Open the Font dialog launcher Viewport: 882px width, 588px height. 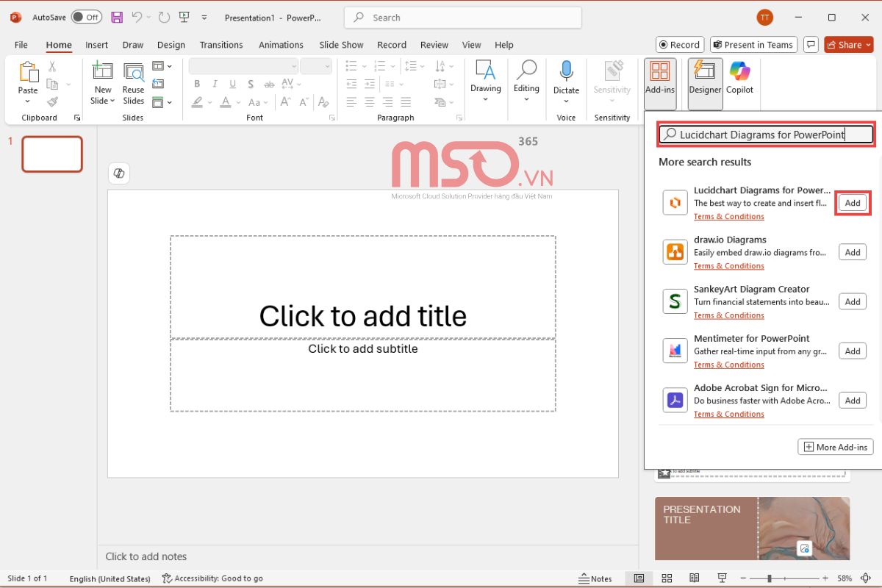[332, 118]
